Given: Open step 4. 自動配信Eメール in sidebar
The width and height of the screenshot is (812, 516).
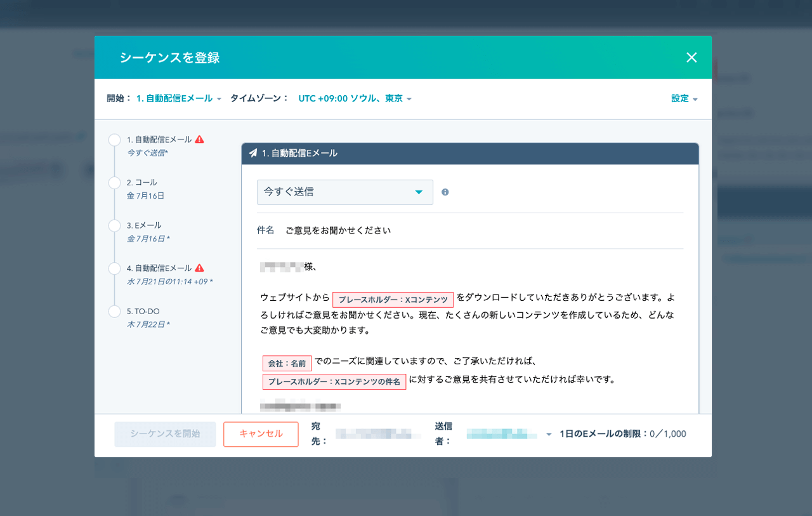Looking at the screenshot, I should [159, 268].
